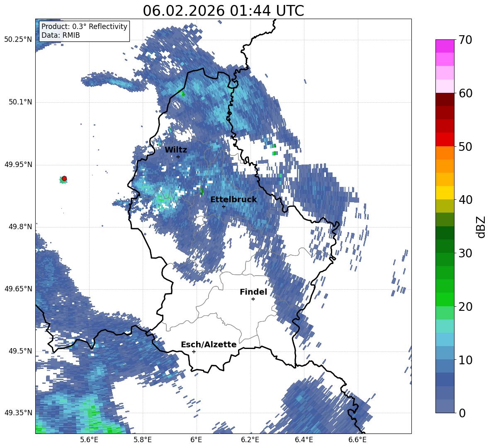Viewport: 491px width, 448px height.
Task: Click the 6.4°E longitude label
Action: coord(304,440)
